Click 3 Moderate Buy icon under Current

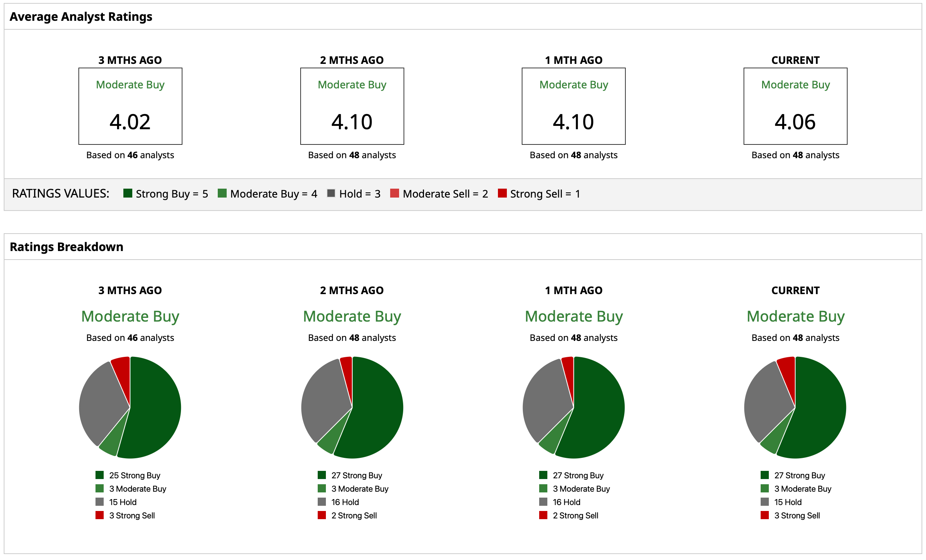(765, 489)
